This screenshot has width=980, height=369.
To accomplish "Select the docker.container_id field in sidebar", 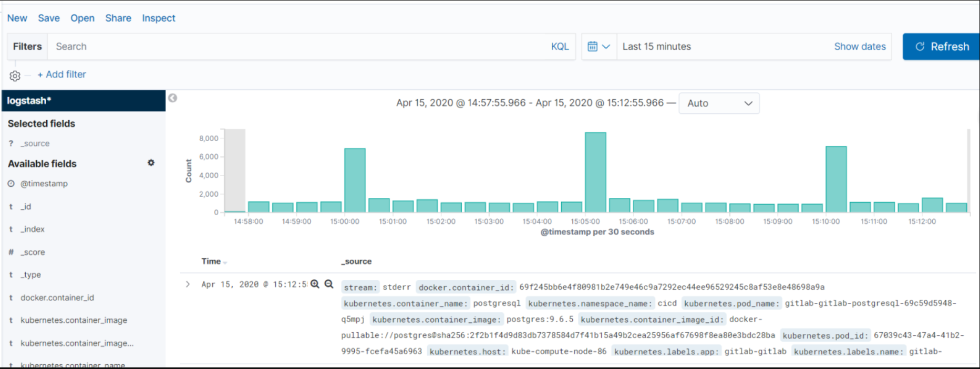I will [x=57, y=298].
